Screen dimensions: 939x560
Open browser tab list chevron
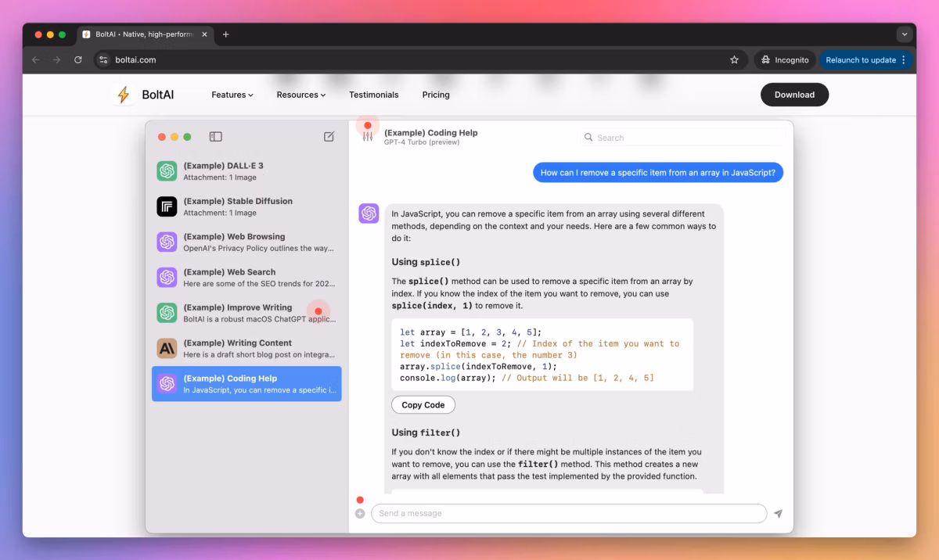tap(905, 34)
